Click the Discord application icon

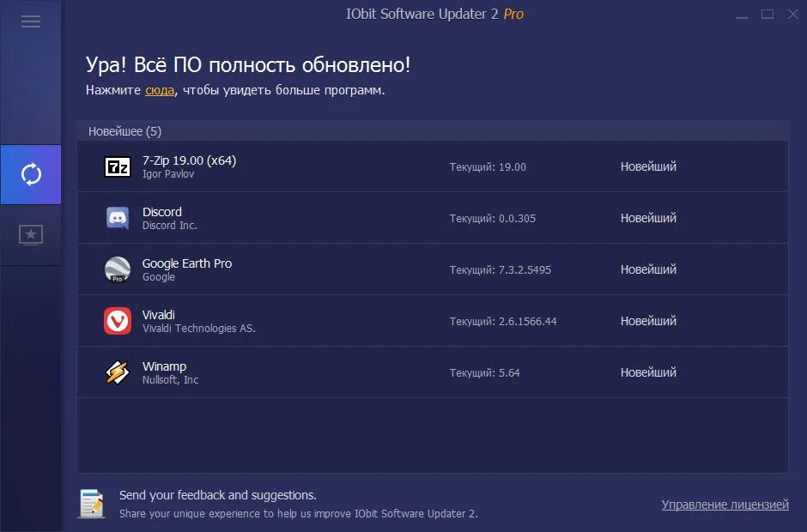[118, 218]
